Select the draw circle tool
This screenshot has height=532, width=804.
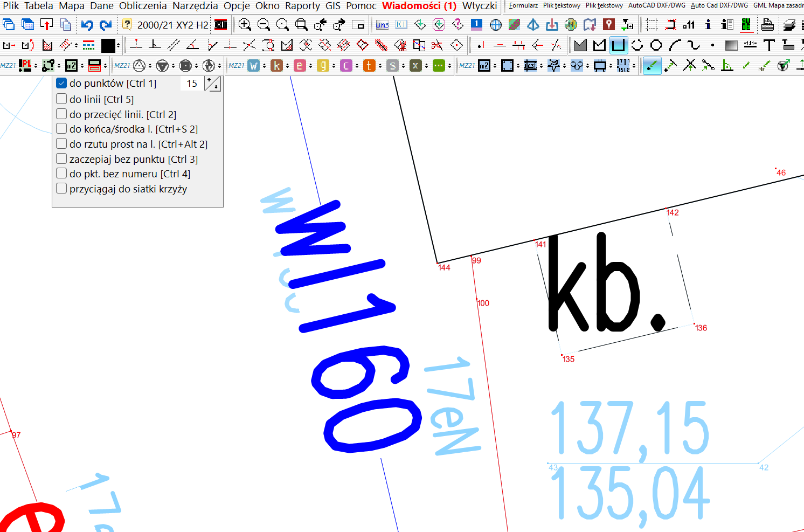[x=656, y=45]
